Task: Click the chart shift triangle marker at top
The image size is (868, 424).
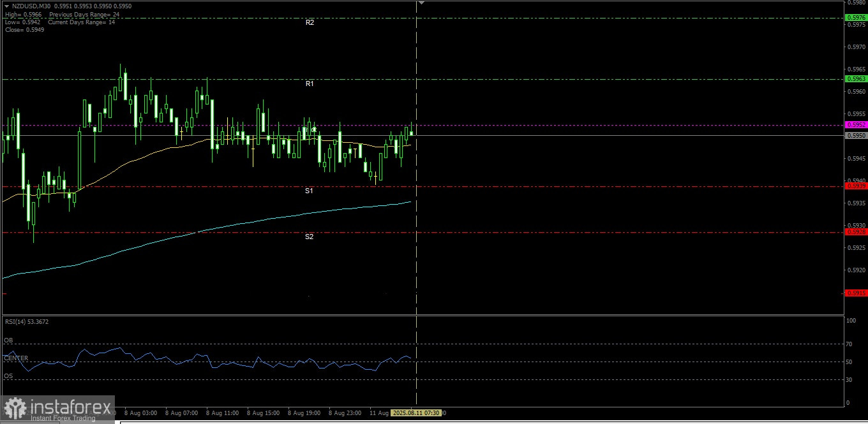Action: [x=421, y=3]
